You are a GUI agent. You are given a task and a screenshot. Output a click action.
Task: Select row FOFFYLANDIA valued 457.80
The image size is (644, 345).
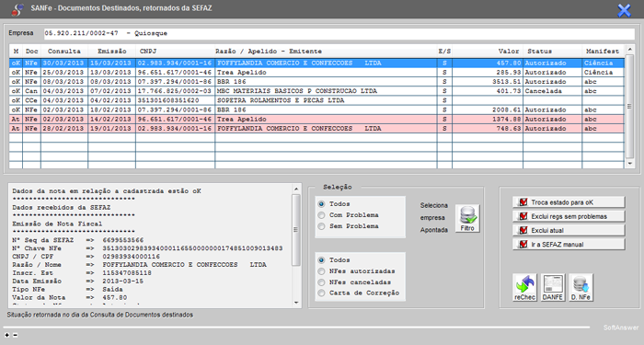point(316,63)
